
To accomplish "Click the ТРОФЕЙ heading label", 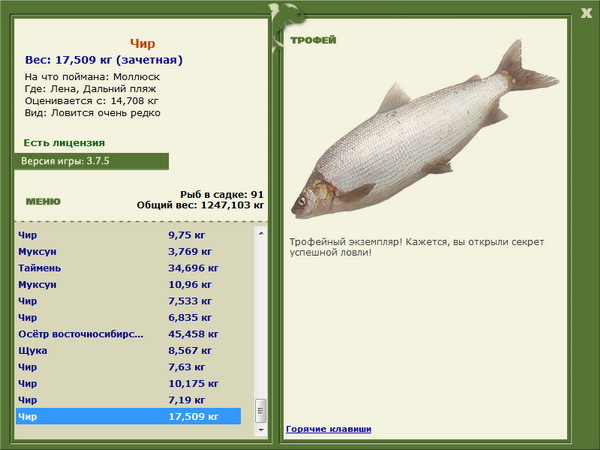I will click(313, 40).
